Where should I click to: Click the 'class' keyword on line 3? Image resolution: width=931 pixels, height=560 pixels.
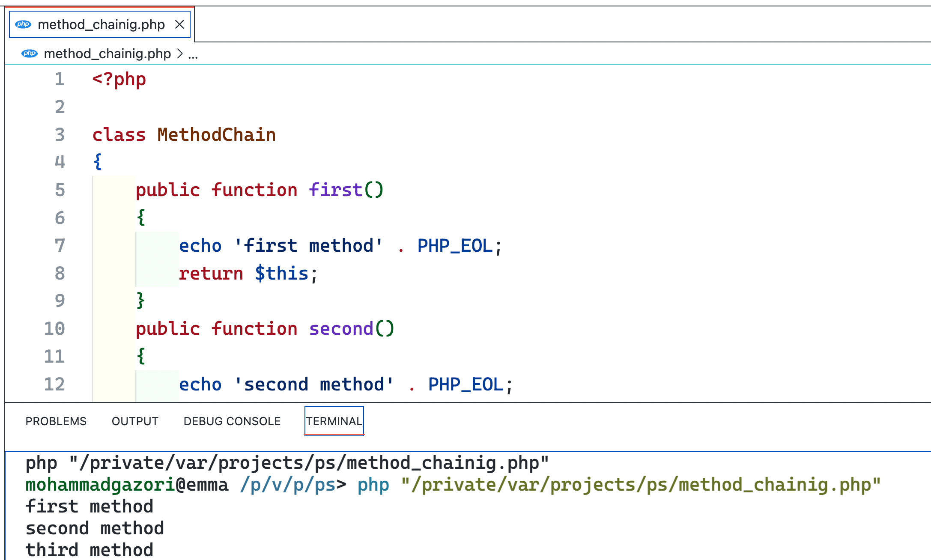[119, 135]
